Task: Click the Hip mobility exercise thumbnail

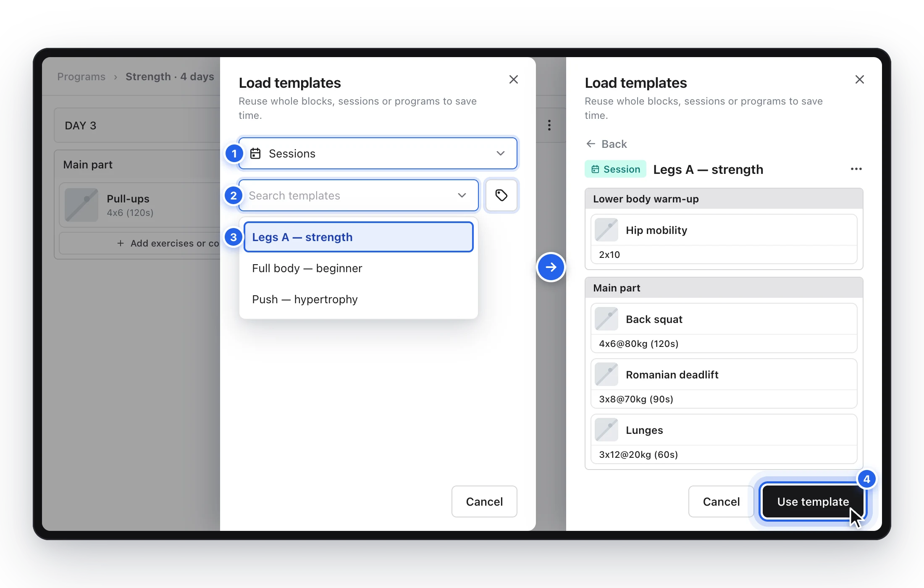Action: [x=606, y=230]
